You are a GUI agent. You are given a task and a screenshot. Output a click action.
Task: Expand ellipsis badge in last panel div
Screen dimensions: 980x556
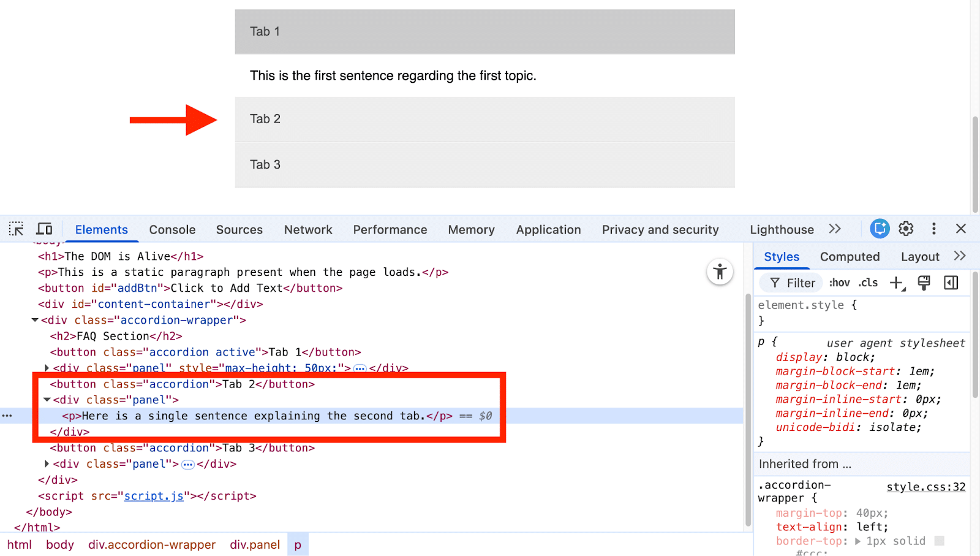click(188, 465)
